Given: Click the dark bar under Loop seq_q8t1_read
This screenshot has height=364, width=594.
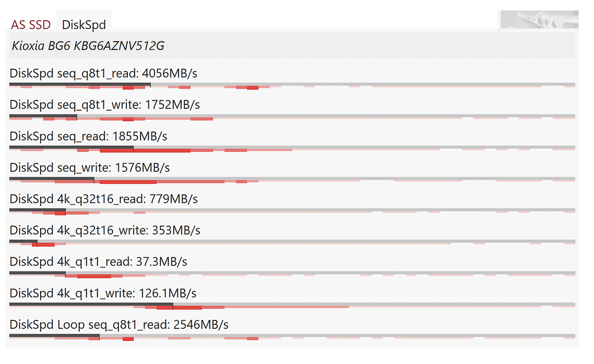Looking at the screenshot, I should 54,336.
